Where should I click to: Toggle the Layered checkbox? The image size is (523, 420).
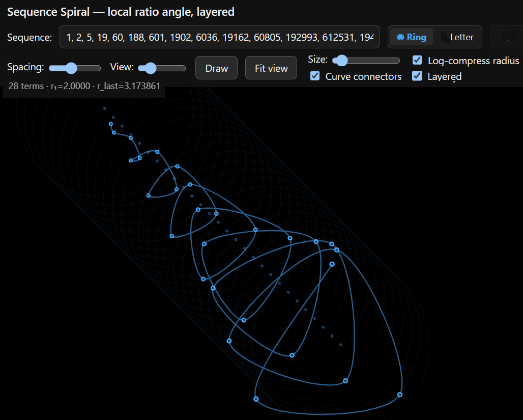(417, 76)
